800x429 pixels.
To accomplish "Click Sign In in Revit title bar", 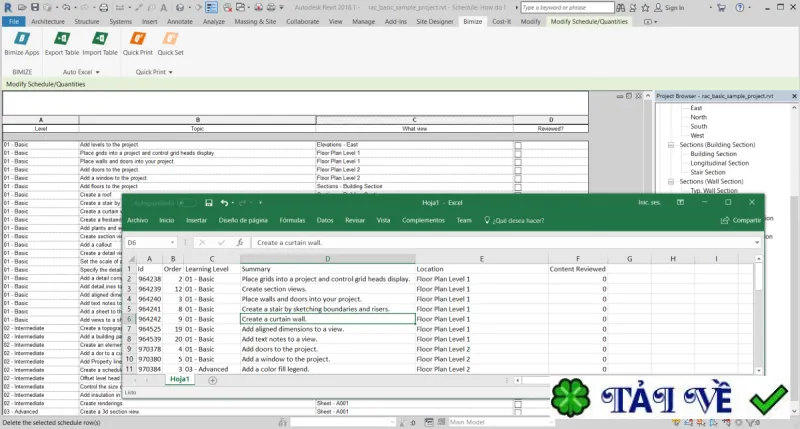I will click(x=669, y=8).
